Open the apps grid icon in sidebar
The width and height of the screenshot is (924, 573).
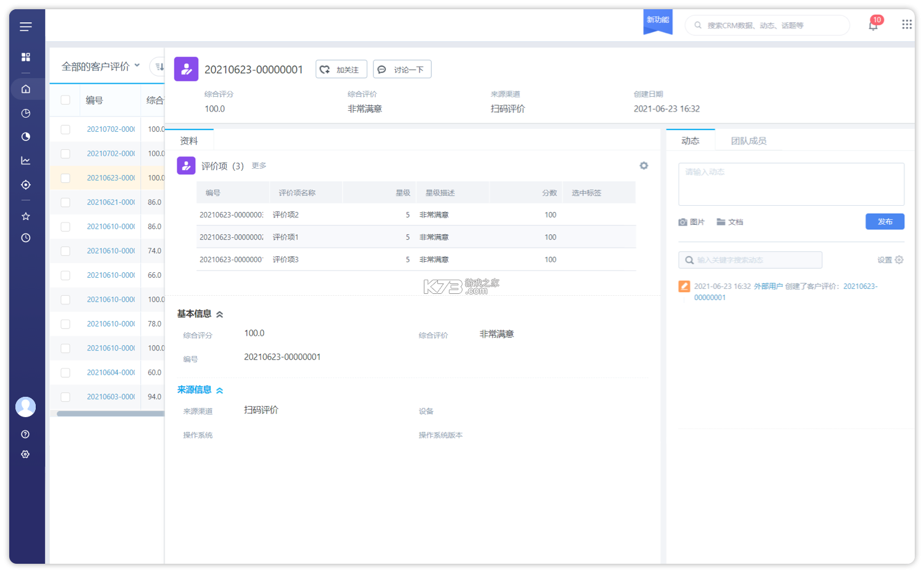tap(26, 57)
